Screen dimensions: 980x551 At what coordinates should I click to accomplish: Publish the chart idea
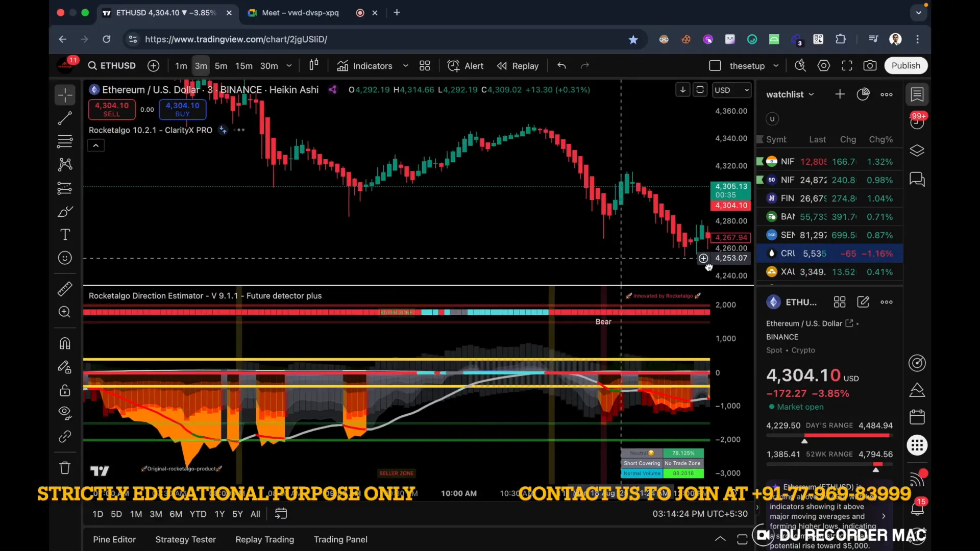pos(906,66)
